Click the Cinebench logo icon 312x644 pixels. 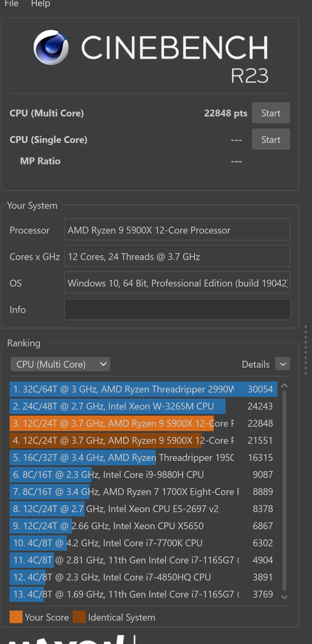tap(51, 48)
